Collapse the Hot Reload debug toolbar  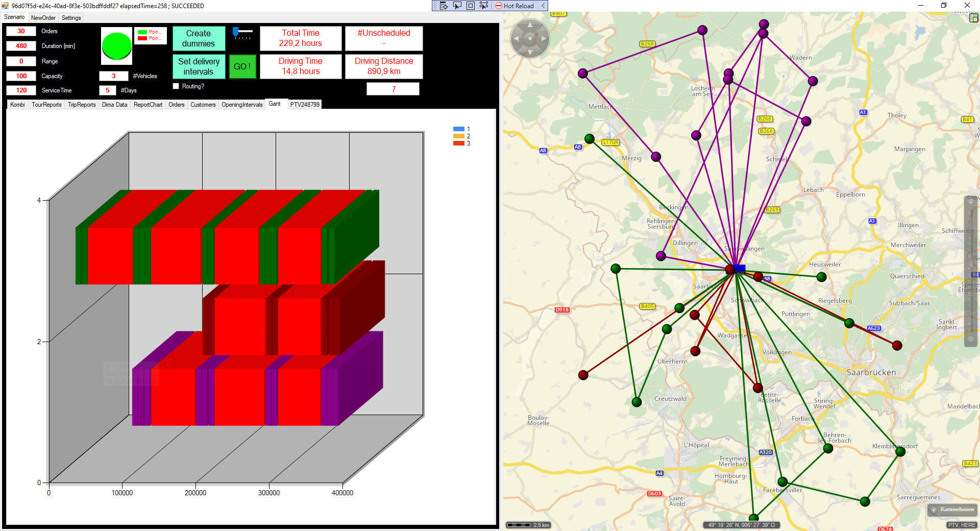(543, 6)
